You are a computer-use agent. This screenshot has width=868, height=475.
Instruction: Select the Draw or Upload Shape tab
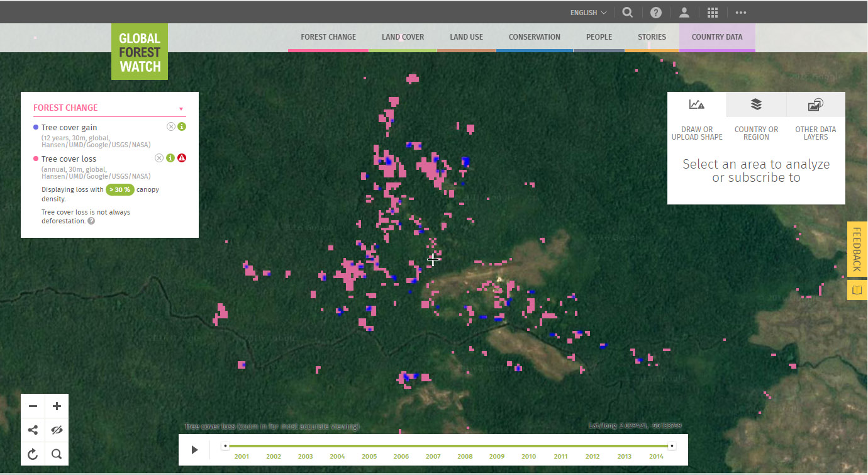pos(697,119)
